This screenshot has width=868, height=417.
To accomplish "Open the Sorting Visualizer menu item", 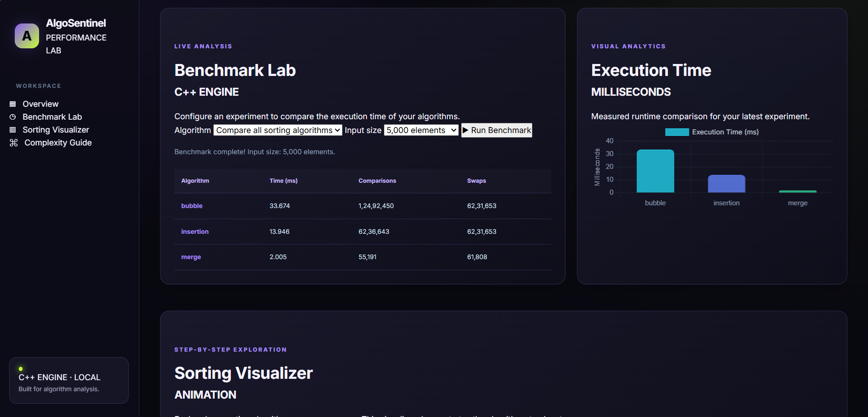I will pos(56,130).
